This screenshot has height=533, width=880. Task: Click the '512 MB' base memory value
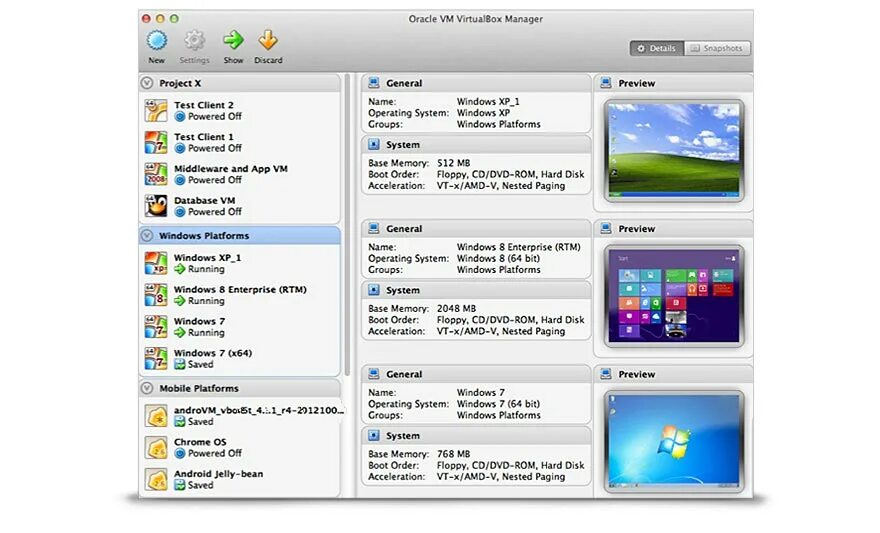click(453, 163)
